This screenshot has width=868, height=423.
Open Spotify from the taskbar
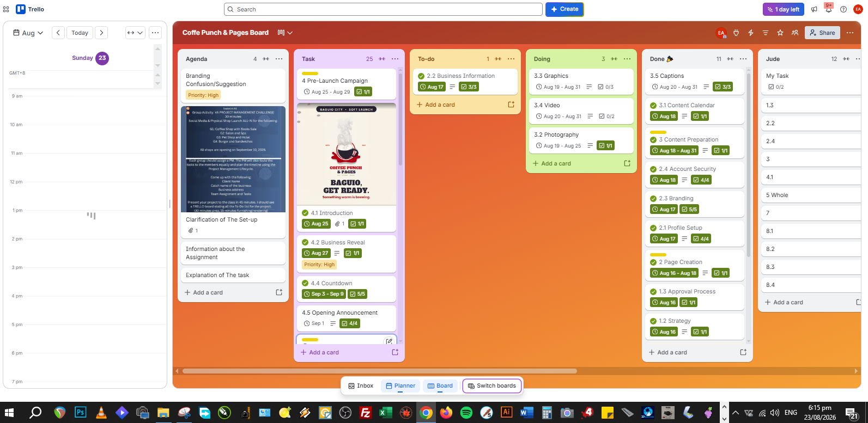[466, 413]
